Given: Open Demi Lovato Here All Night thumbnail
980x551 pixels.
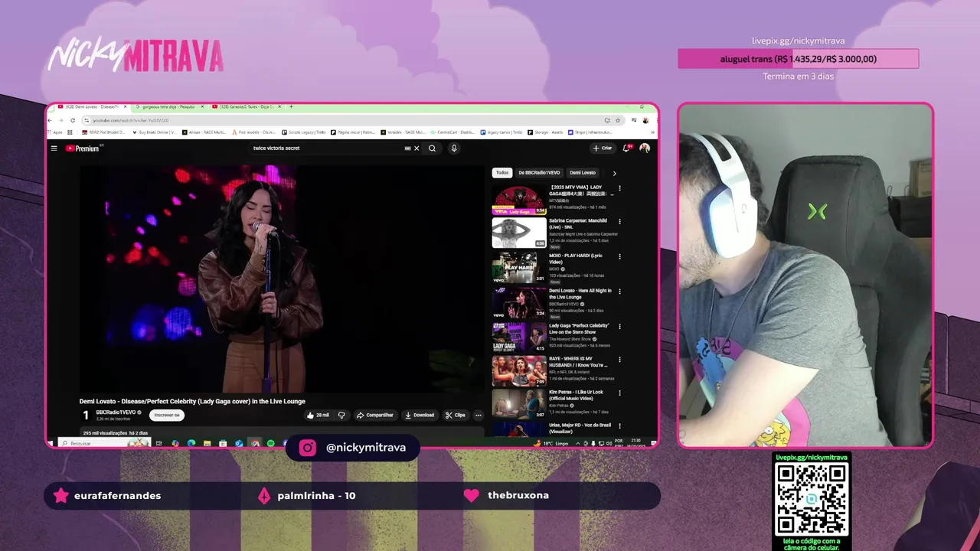Looking at the screenshot, I should 519,302.
